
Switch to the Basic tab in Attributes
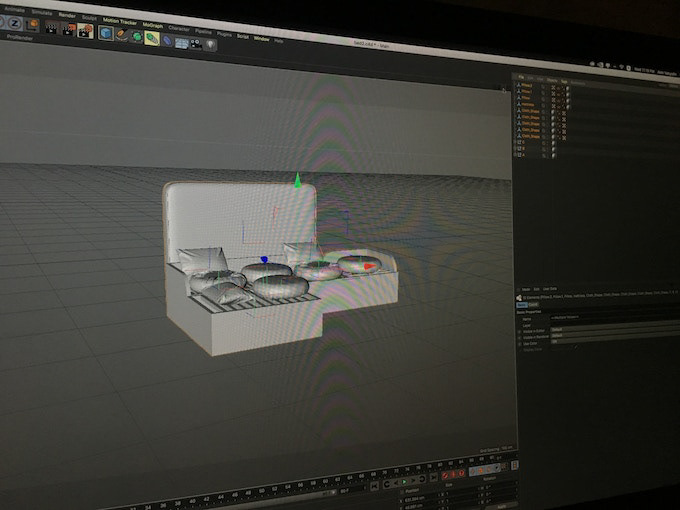(x=522, y=305)
